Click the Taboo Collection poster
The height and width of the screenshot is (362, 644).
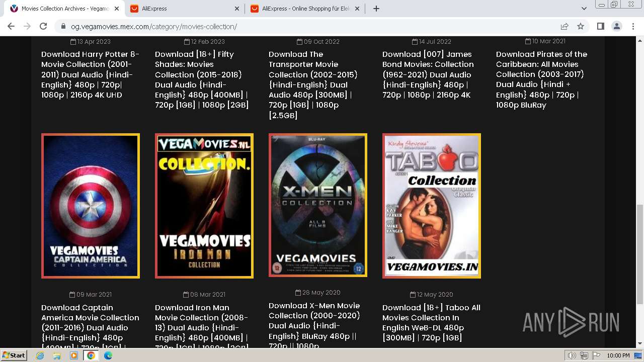[x=432, y=206]
